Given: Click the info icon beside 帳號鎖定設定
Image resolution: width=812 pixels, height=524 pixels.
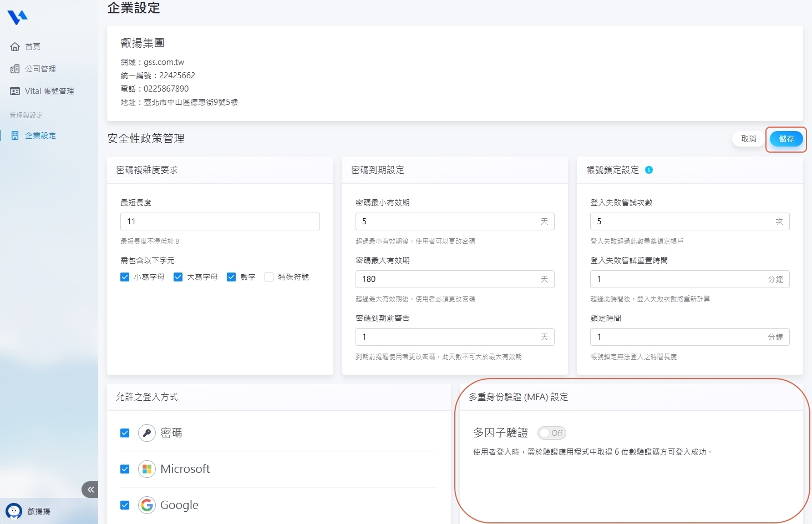Looking at the screenshot, I should coord(649,170).
